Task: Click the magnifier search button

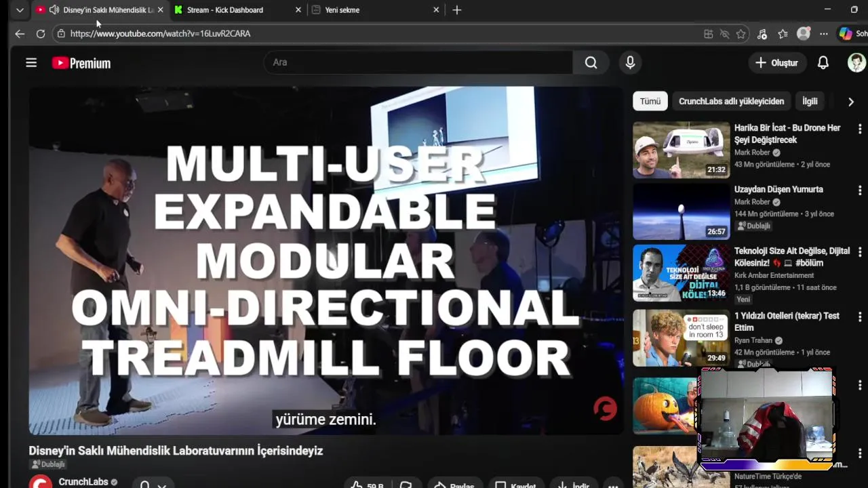Action: point(591,62)
